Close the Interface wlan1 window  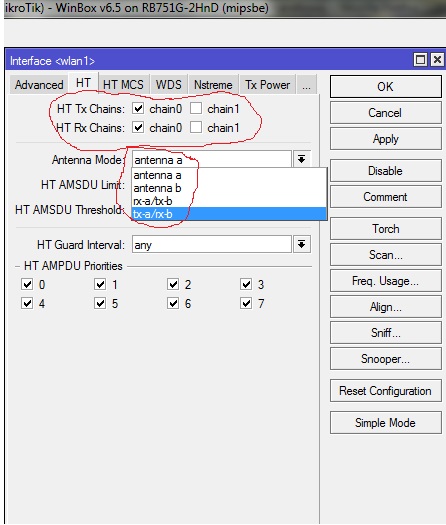click(x=437, y=60)
